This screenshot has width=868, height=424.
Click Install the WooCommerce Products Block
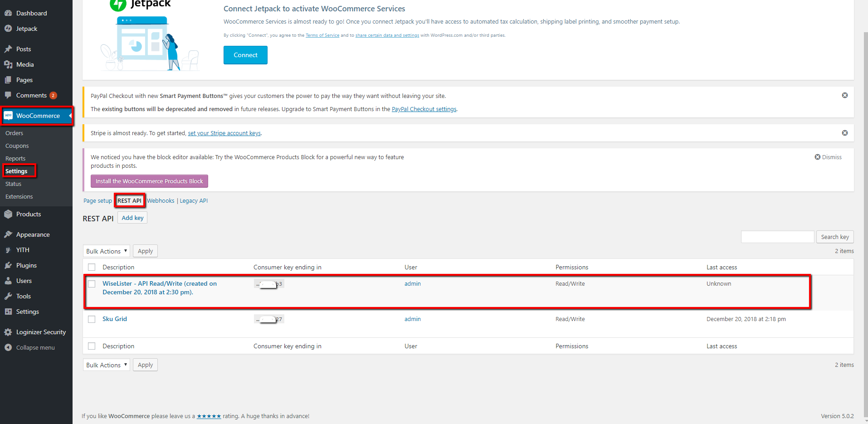149,181
